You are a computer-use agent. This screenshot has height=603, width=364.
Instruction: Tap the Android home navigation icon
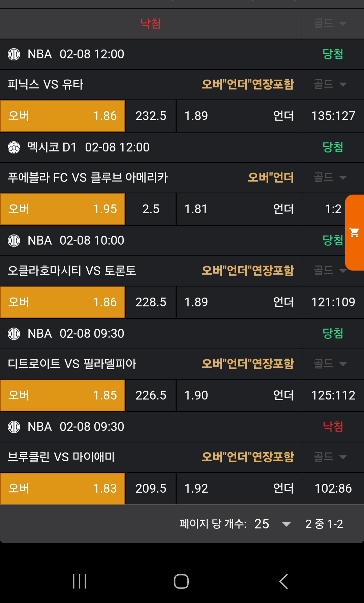[181, 581]
